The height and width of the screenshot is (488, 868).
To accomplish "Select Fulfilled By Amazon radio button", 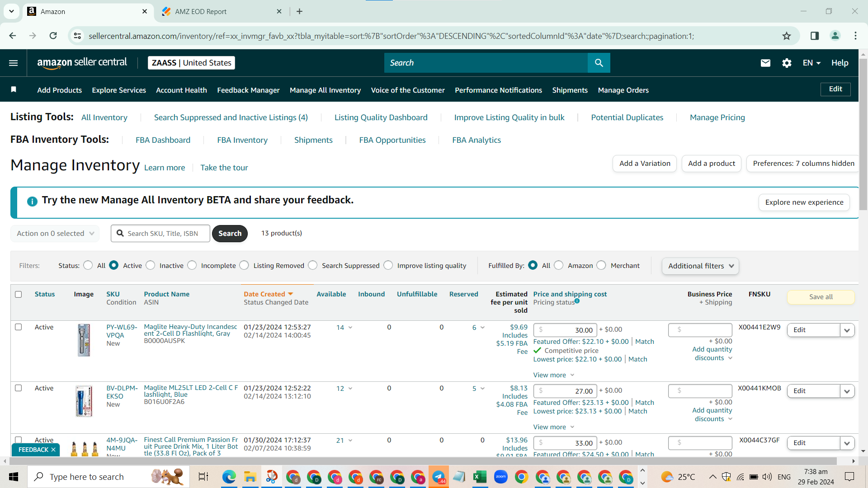I will (559, 265).
